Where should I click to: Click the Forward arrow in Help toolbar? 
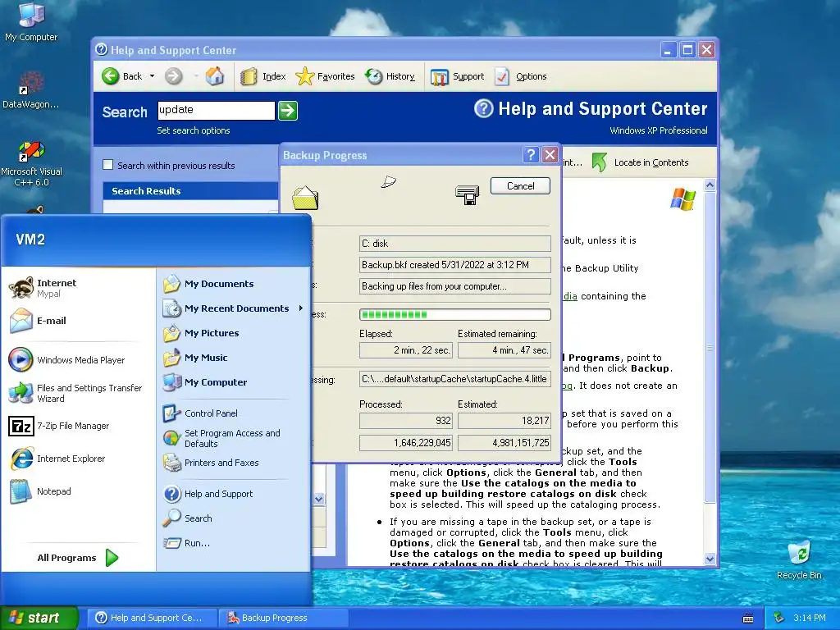point(173,76)
